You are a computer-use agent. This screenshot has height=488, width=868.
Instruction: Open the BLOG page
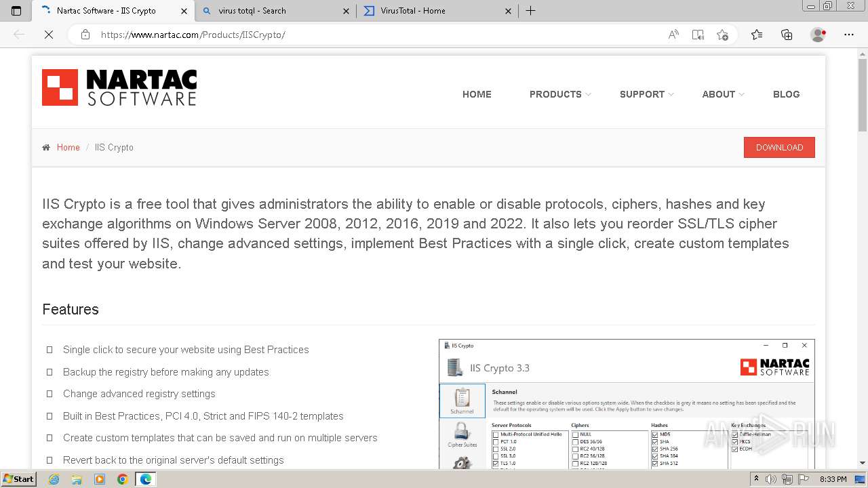(787, 94)
